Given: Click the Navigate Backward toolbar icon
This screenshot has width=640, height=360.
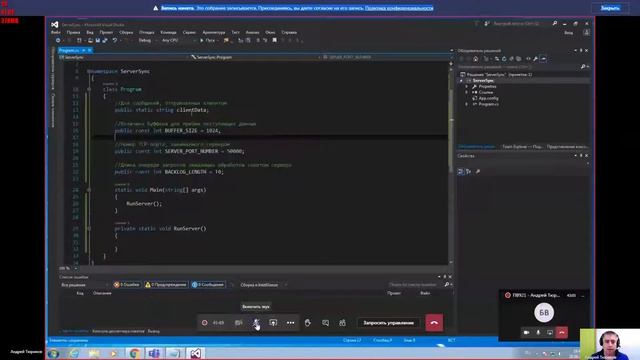Looking at the screenshot, I should [58, 40].
